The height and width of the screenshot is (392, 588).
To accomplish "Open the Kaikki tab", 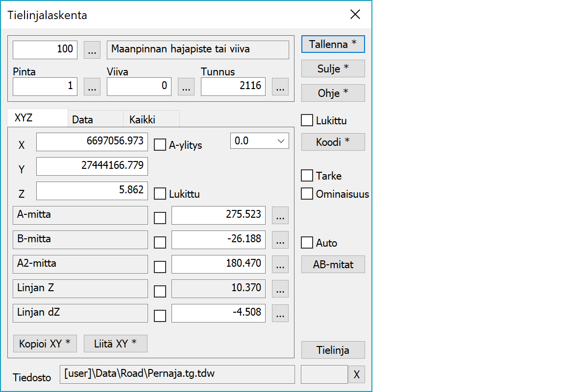I will [x=142, y=119].
